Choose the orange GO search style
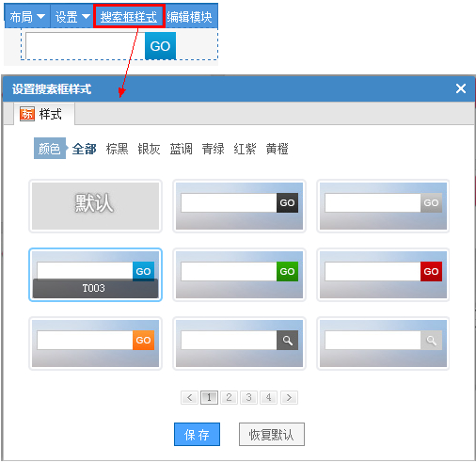The height and width of the screenshot is (463, 476). point(95,343)
